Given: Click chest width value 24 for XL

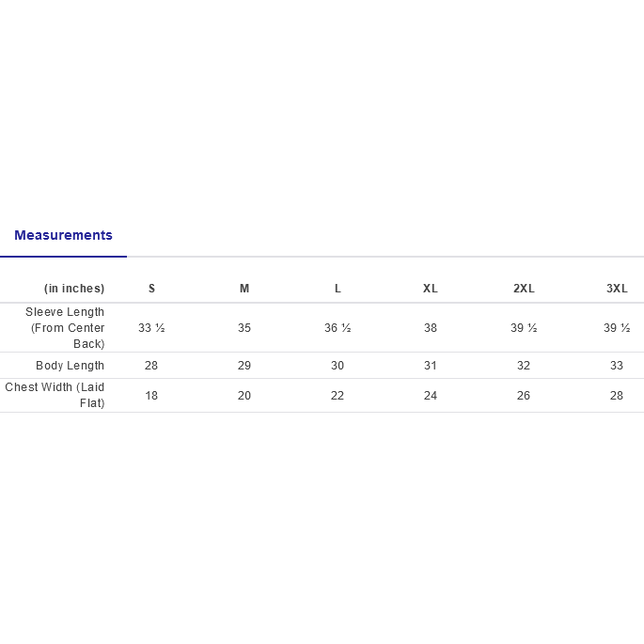Looking at the screenshot, I should pyautogui.click(x=431, y=396).
